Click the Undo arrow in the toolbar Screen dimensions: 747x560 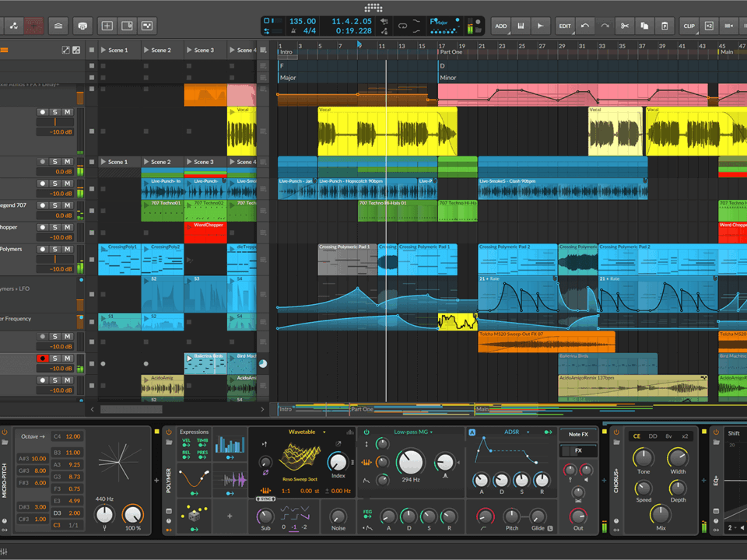(x=585, y=26)
